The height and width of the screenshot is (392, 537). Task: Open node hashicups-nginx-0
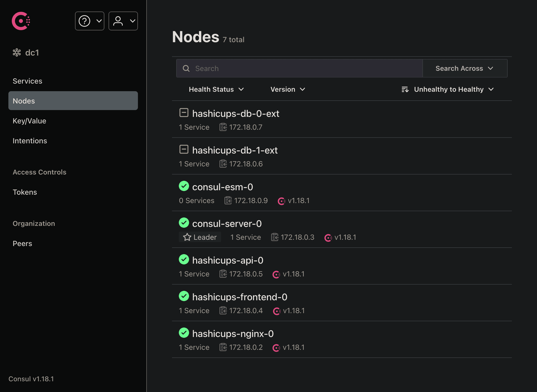point(233,334)
